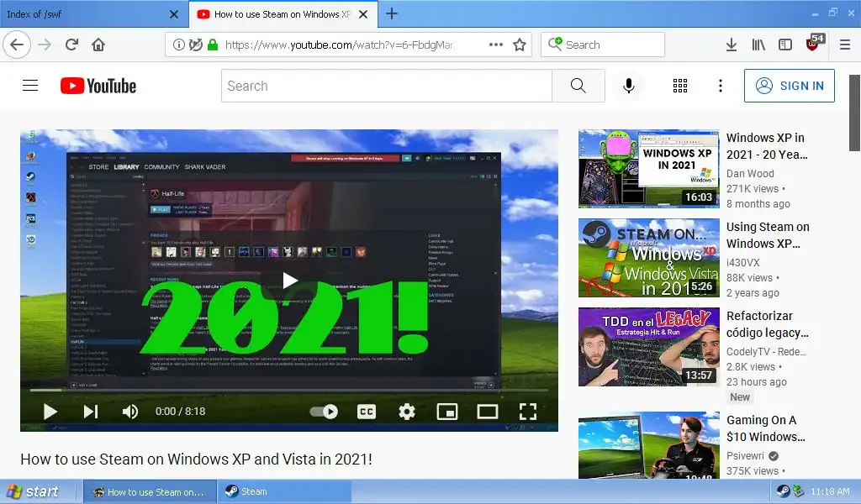
Task: Open Dan Wood channel link
Action: click(x=750, y=173)
